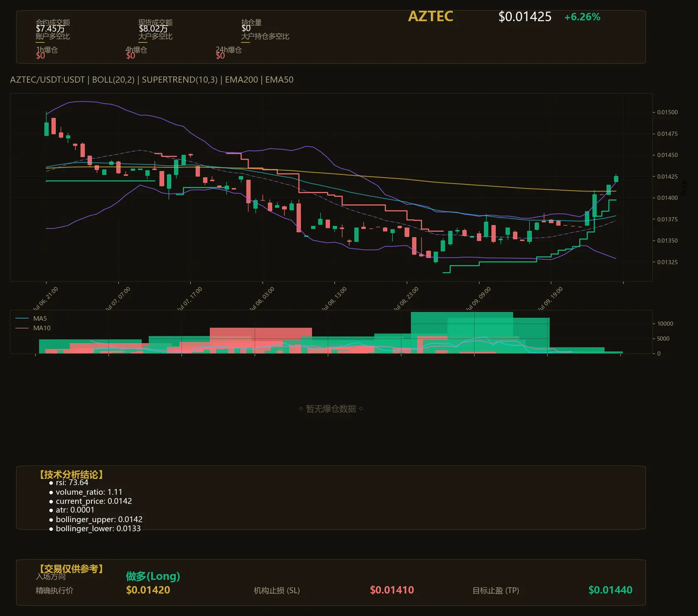Click the 0.01350 price axis tick
The height and width of the screenshot is (616, 698).
click(x=667, y=241)
